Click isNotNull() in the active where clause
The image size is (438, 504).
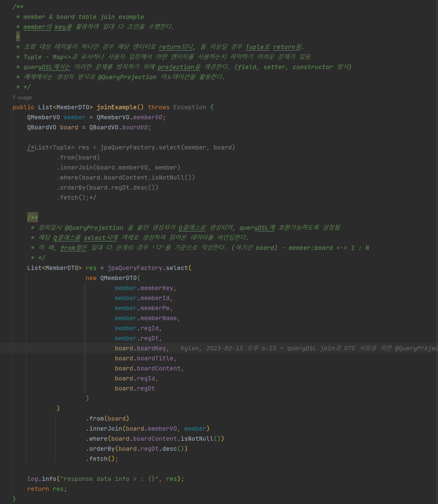click(201, 439)
